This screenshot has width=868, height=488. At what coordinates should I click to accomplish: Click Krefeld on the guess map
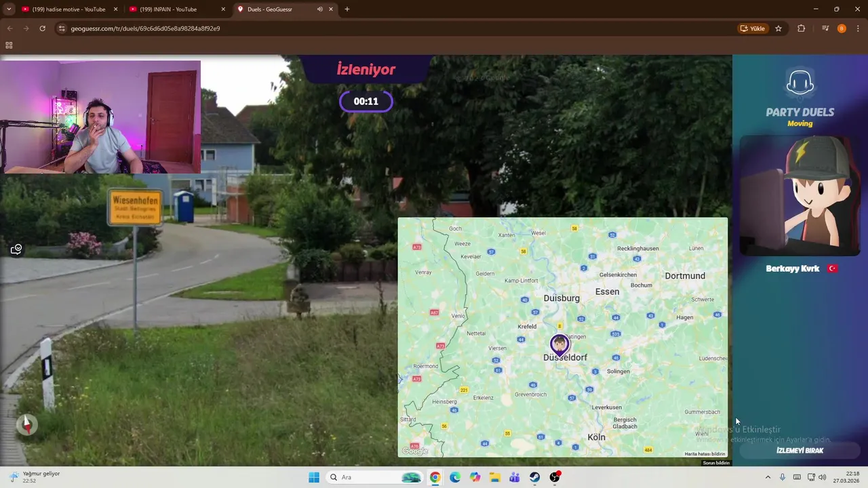coord(527,327)
